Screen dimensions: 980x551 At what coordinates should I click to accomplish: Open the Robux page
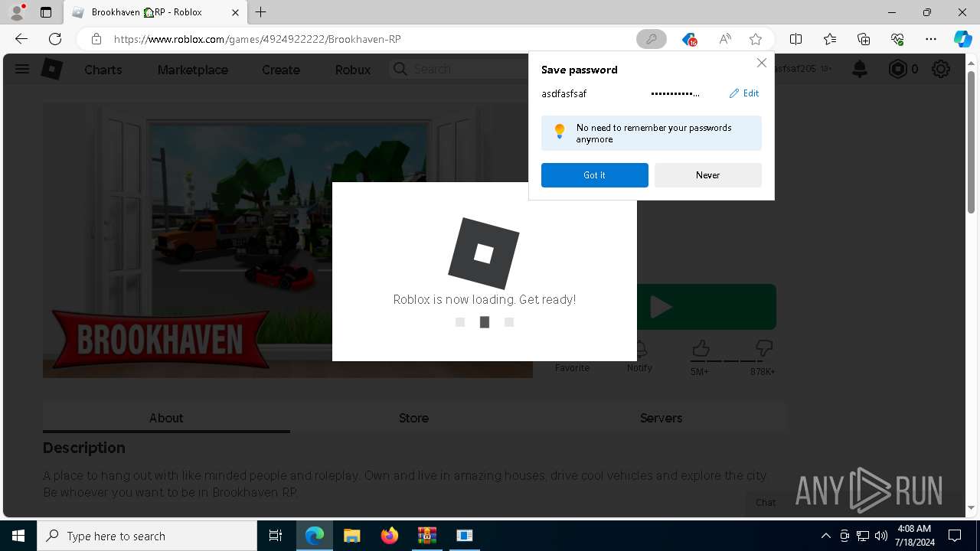pos(353,70)
